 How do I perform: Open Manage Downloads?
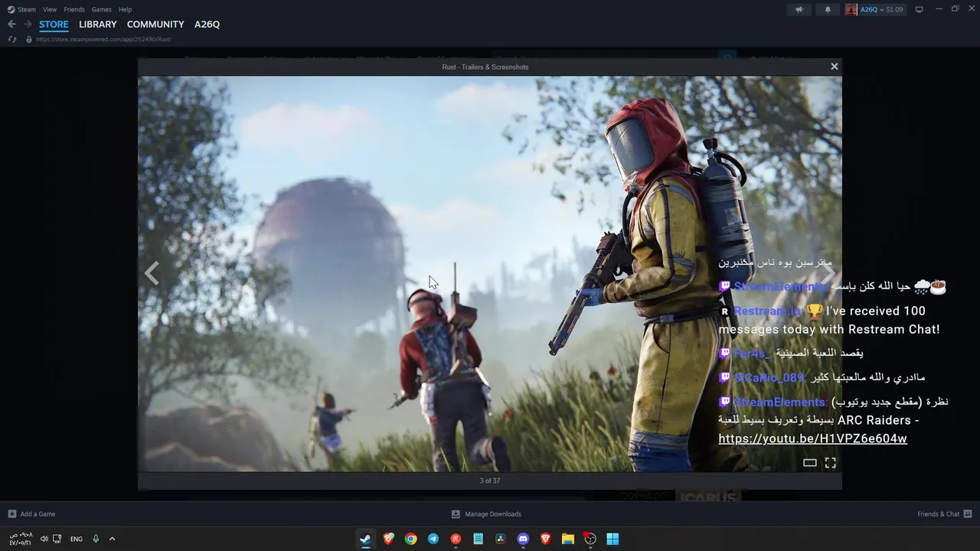coord(486,514)
